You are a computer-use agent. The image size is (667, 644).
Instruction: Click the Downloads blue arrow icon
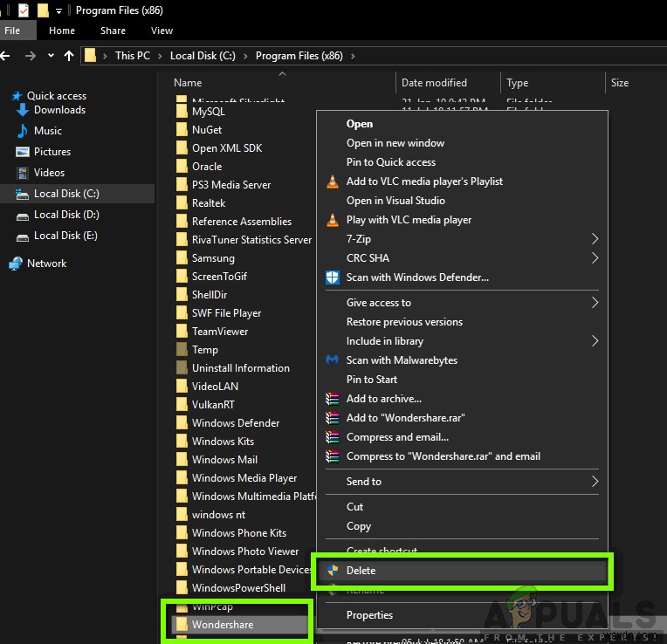pyautogui.click(x=22, y=110)
